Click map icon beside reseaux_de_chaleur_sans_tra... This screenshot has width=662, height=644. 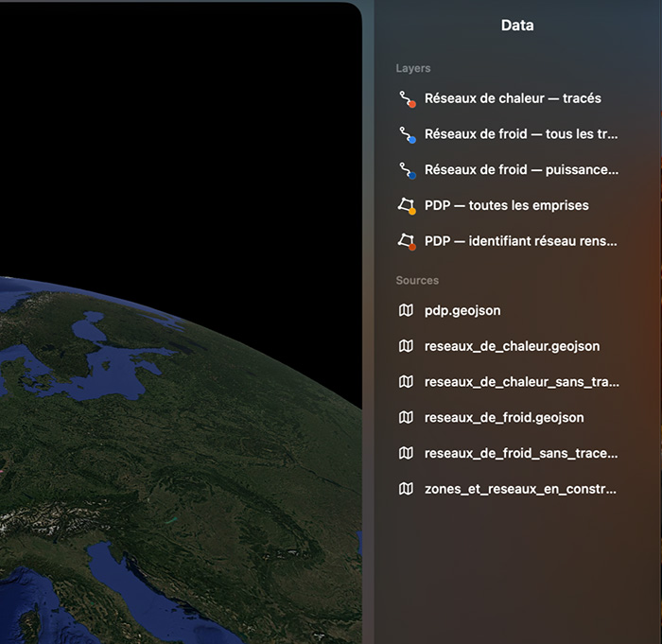[x=406, y=382]
